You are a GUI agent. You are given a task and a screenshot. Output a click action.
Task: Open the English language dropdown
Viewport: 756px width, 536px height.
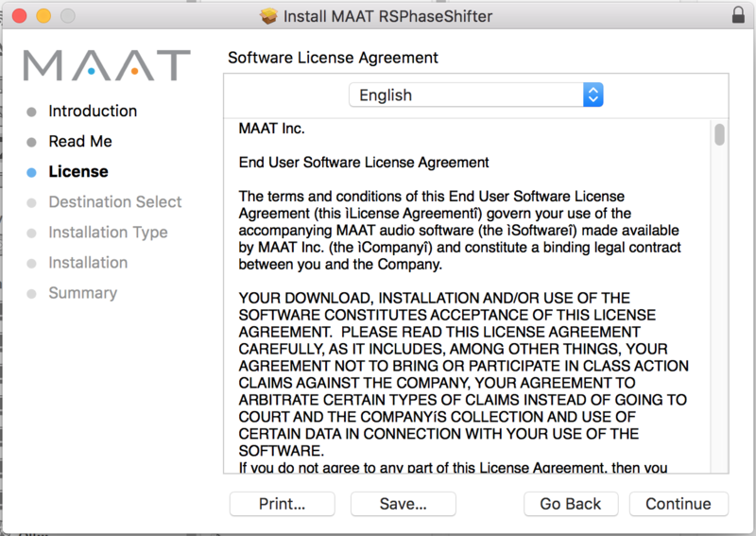pos(475,95)
